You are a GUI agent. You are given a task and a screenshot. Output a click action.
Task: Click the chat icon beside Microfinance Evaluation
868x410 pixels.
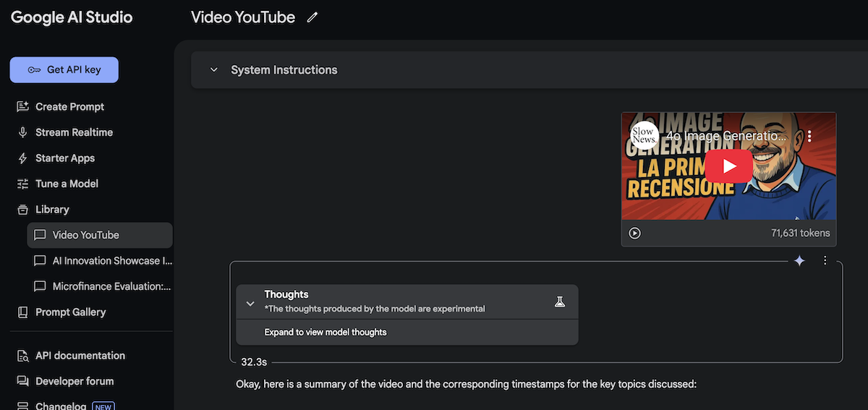point(40,286)
